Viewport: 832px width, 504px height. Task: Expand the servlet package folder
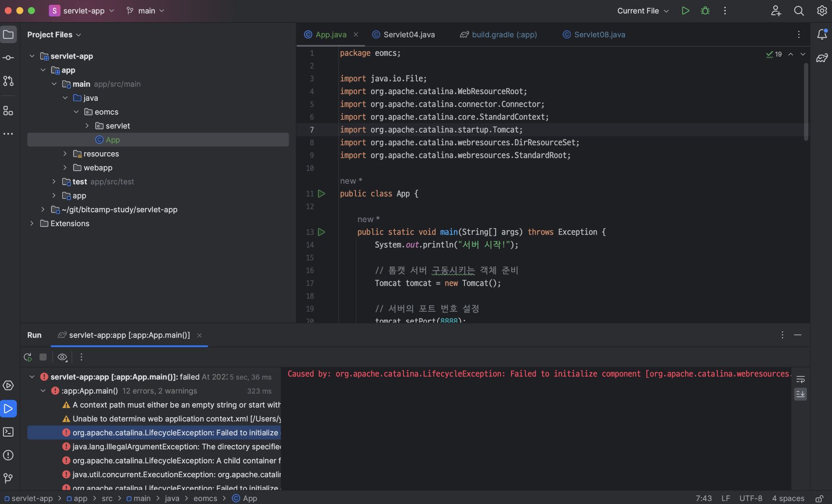(x=87, y=126)
